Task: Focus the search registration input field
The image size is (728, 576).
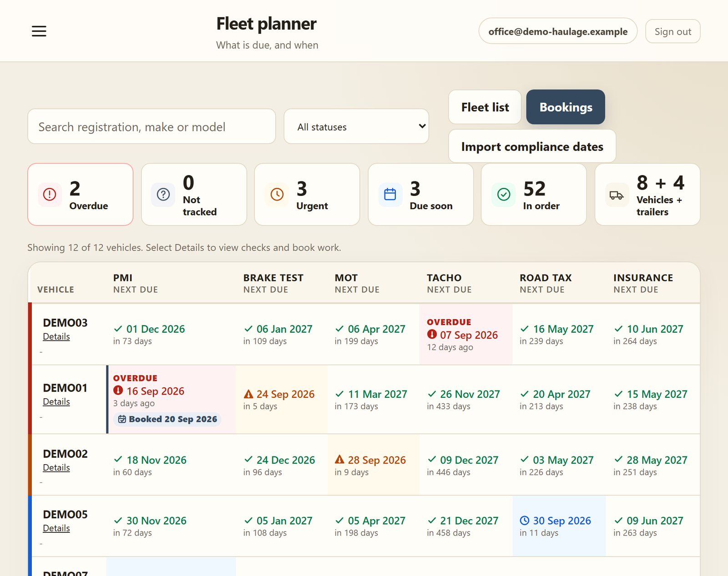Action: tap(152, 126)
